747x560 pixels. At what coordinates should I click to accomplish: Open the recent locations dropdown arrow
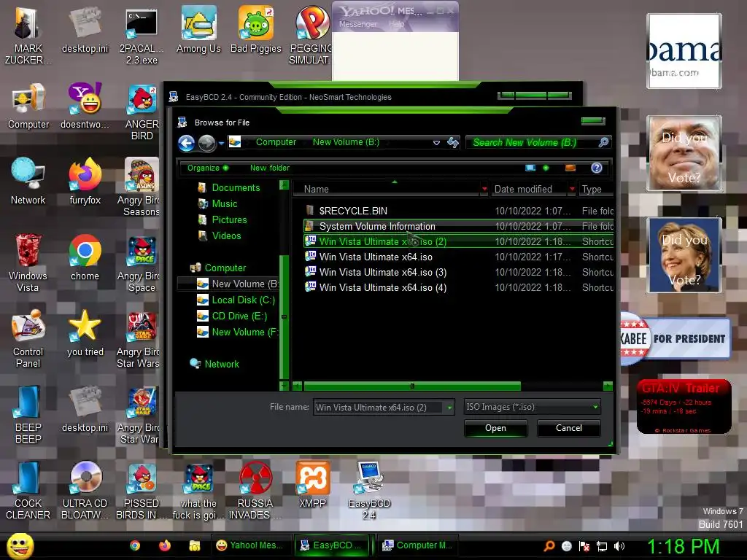221,143
